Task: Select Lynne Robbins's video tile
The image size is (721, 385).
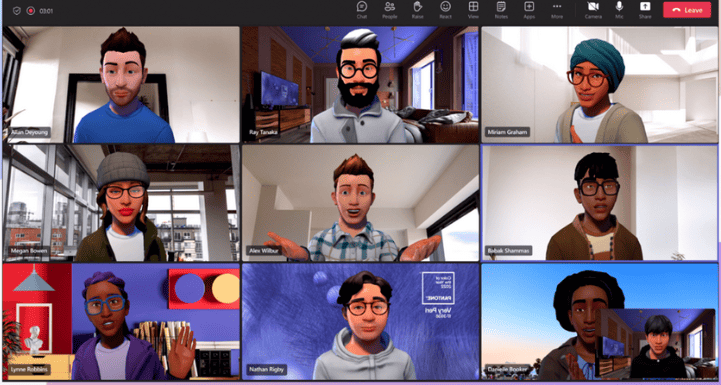Action: tap(121, 322)
